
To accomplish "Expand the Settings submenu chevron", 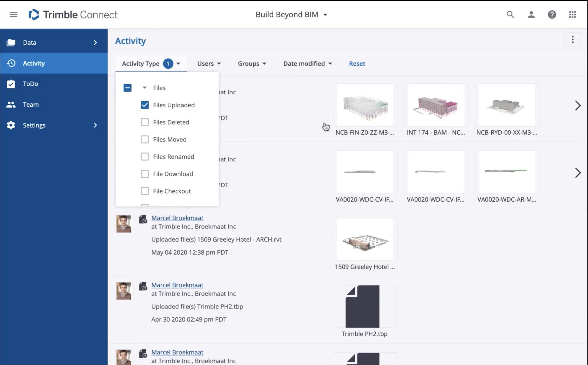I will point(95,125).
